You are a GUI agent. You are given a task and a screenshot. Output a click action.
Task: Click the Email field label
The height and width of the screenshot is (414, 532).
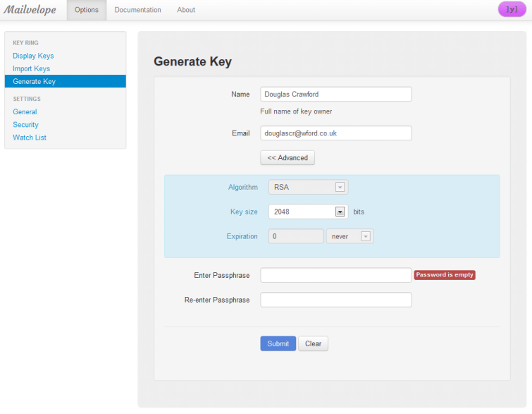pyautogui.click(x=240, y=133)
